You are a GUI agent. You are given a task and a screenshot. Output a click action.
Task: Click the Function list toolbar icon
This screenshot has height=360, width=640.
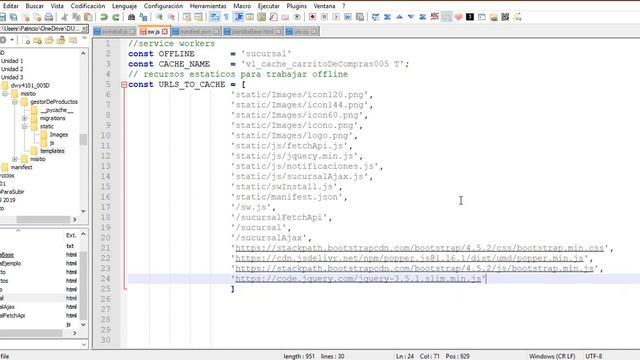[x=273, y=17]
